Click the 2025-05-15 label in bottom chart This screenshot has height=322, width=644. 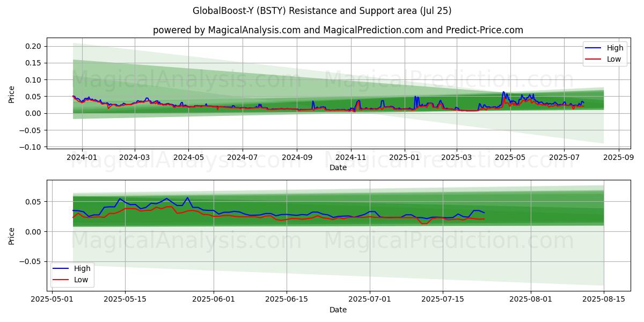click(125, 299)
